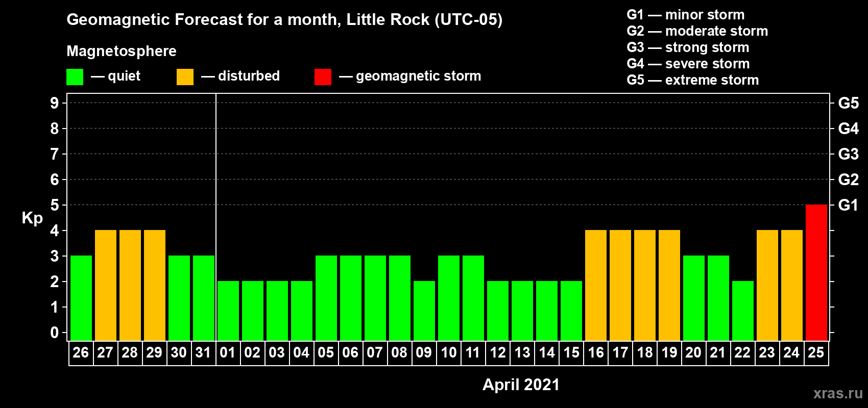This screenshot has height=408, width=868.
Task: Click the 'G2 — moderate storm' legend text
Action: pos(697,31)
